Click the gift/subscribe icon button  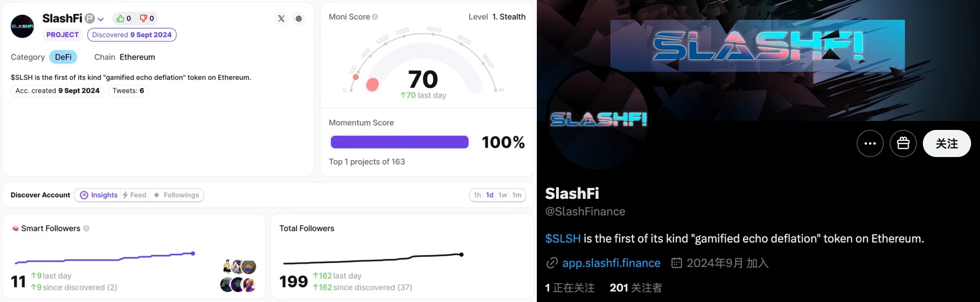[x=903, y=143]
